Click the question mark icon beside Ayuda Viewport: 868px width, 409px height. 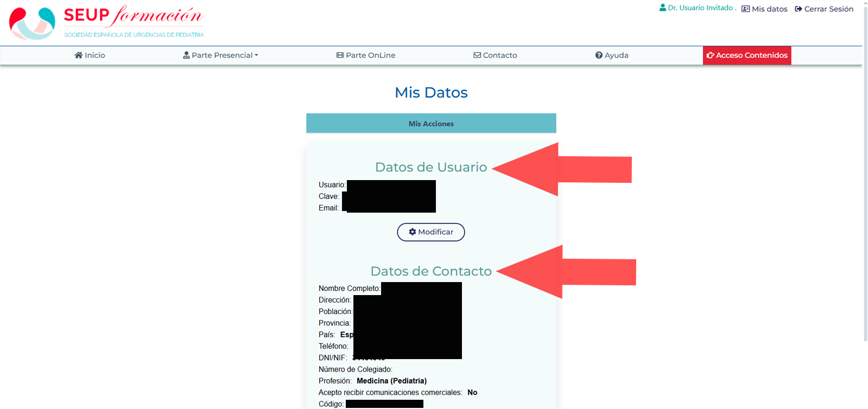point(599,55)
